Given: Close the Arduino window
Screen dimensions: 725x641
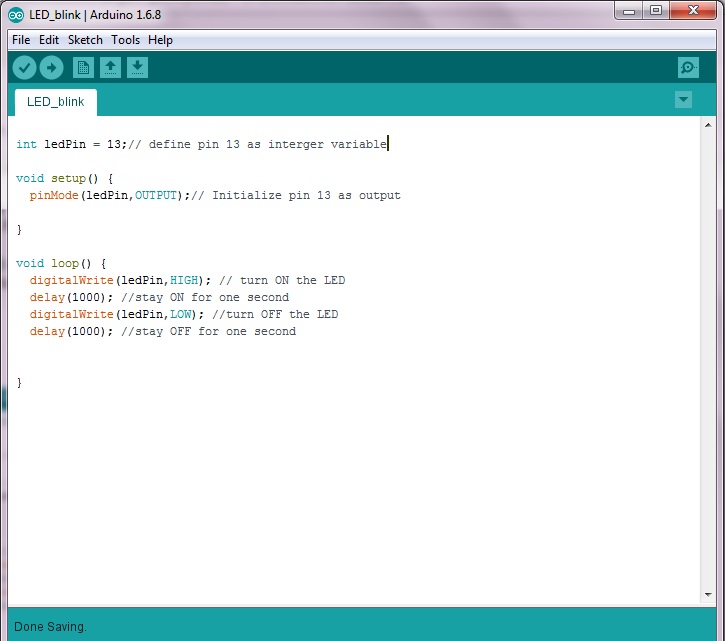Looking at the screenshot, I should tap(693, 11).
